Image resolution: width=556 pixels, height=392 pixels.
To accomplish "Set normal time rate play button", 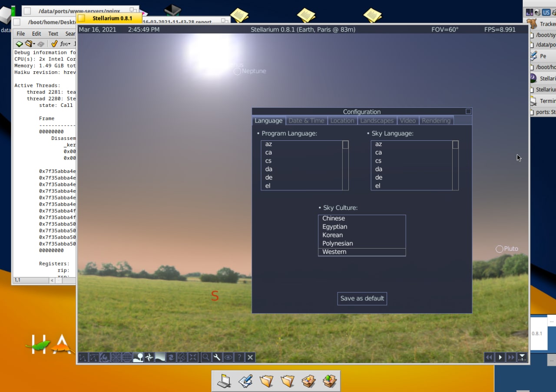I will click(500, 357).
